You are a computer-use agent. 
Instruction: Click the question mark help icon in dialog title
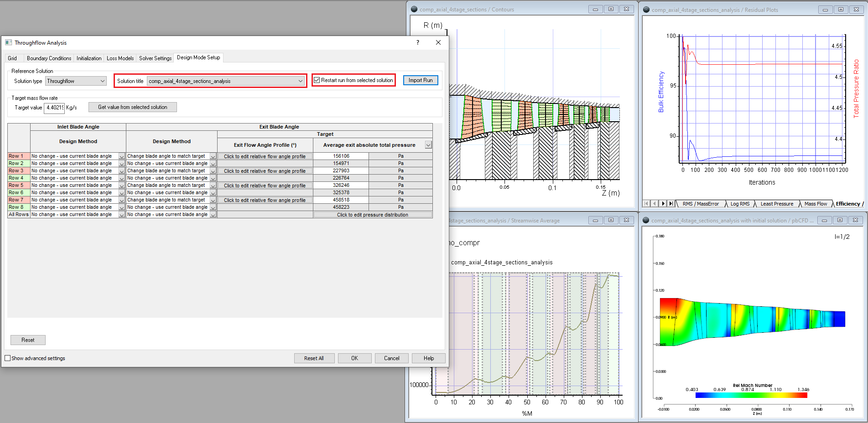click(418, 42)
